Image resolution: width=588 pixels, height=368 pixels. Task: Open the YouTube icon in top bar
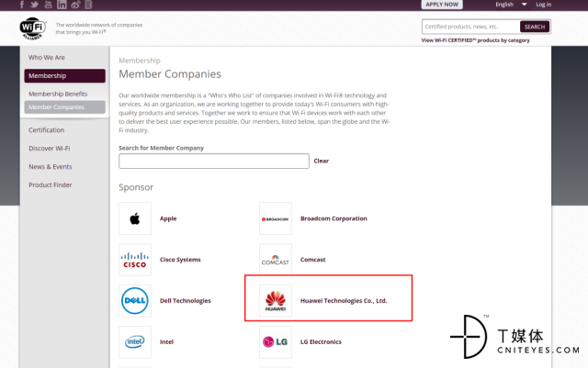coord(49,5)
